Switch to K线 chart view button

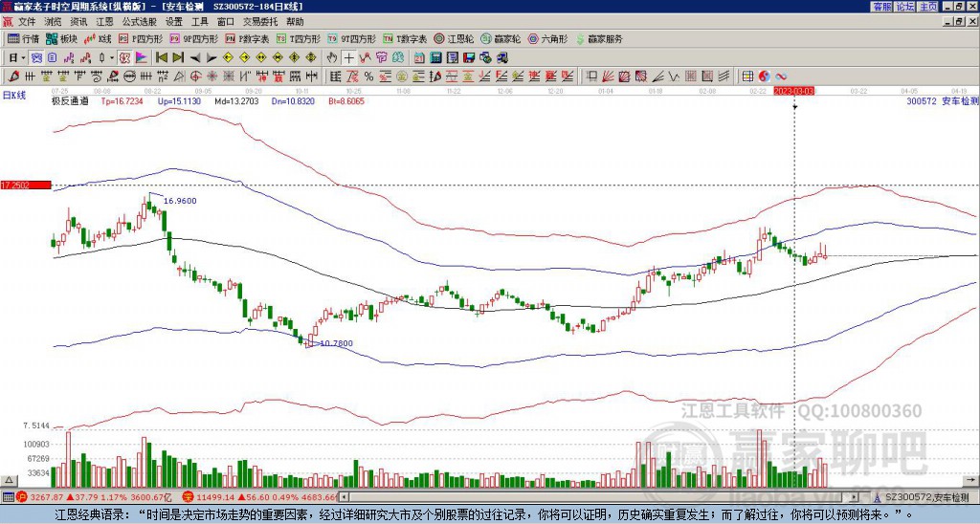coord(97,38)
